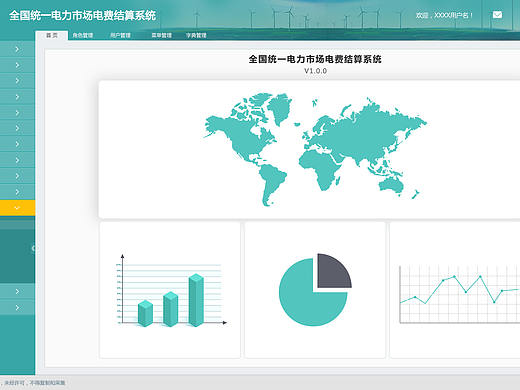This screenshot has height=390, width=520.
Task: Click the welcome XXXX用户名 user text
Action: [x=444, y=15]
